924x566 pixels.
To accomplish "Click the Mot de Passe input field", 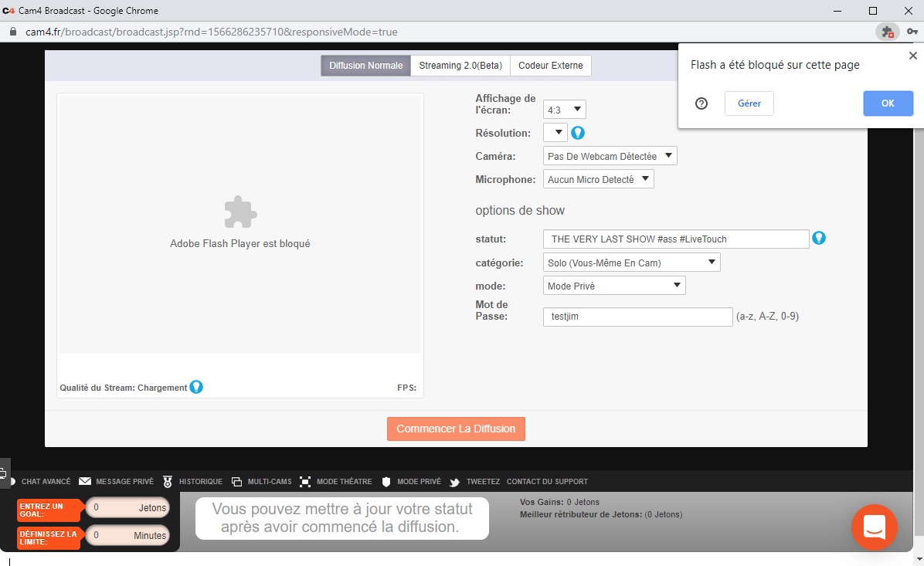I will (x=637, y=317).
